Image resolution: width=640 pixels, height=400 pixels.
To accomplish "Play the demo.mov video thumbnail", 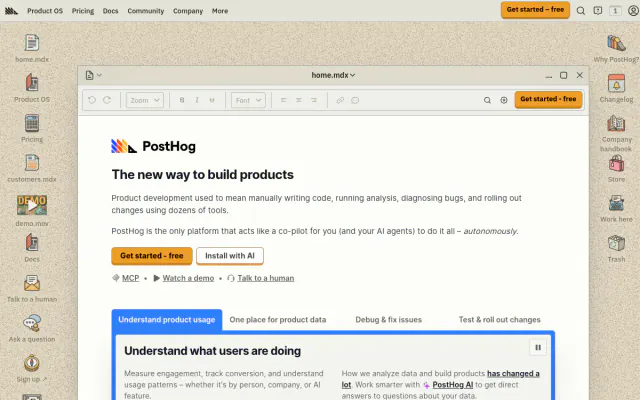I will point(32,205).
